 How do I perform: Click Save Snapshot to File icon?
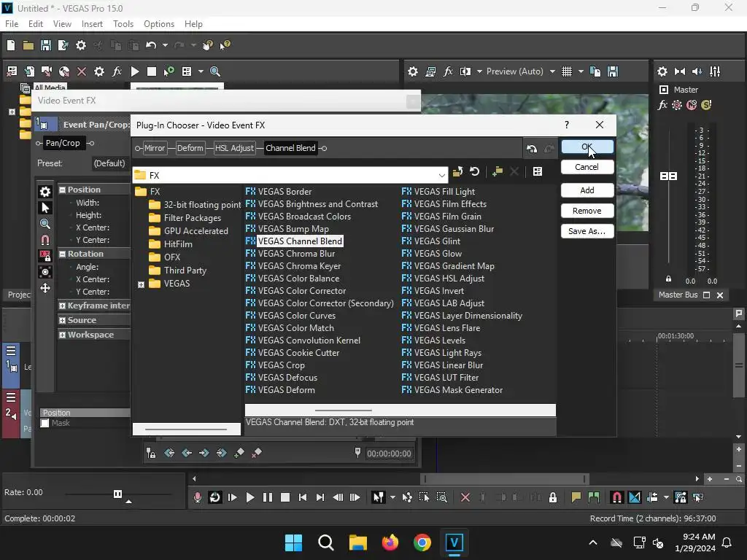pos(613,71)
